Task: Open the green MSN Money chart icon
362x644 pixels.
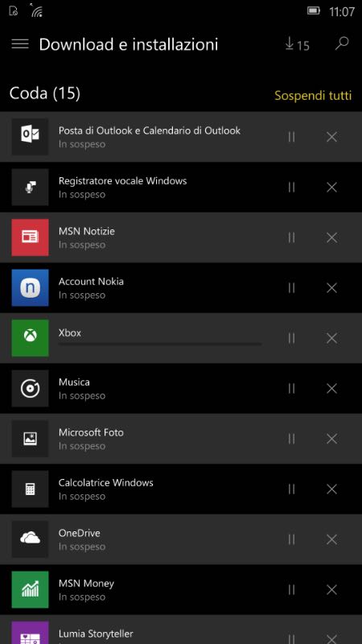Action: 30,590
